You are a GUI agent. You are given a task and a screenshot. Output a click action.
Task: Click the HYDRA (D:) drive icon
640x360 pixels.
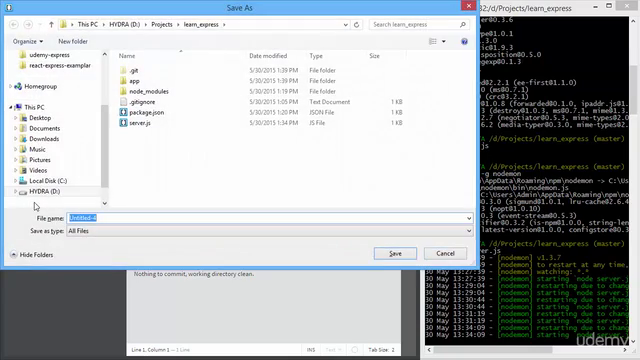pyautogui.click(x=23, y=191)
